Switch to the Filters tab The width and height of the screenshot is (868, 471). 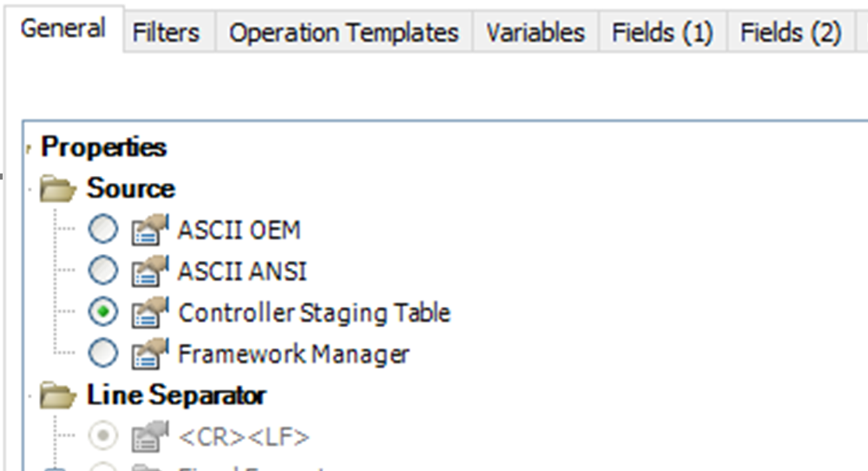tap(166, 32)
